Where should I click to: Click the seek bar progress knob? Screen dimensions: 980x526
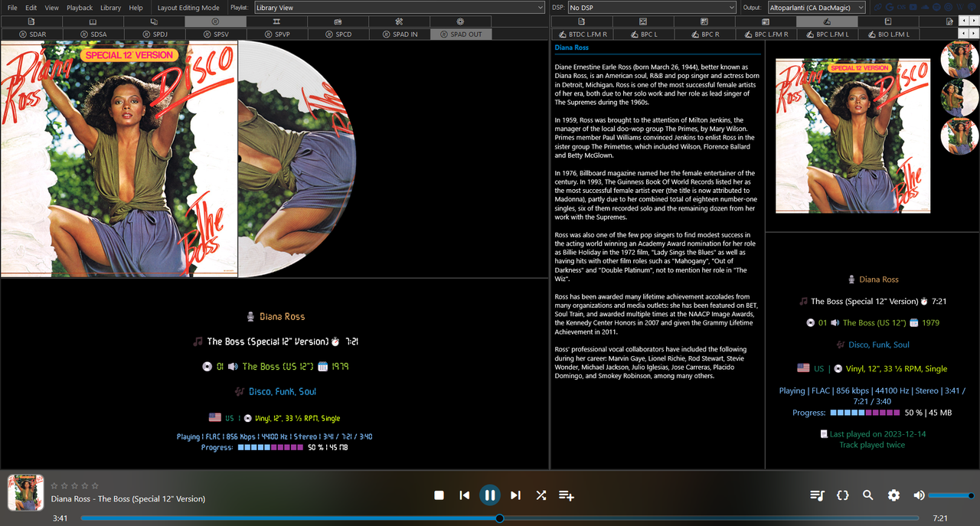pos(499,518)
